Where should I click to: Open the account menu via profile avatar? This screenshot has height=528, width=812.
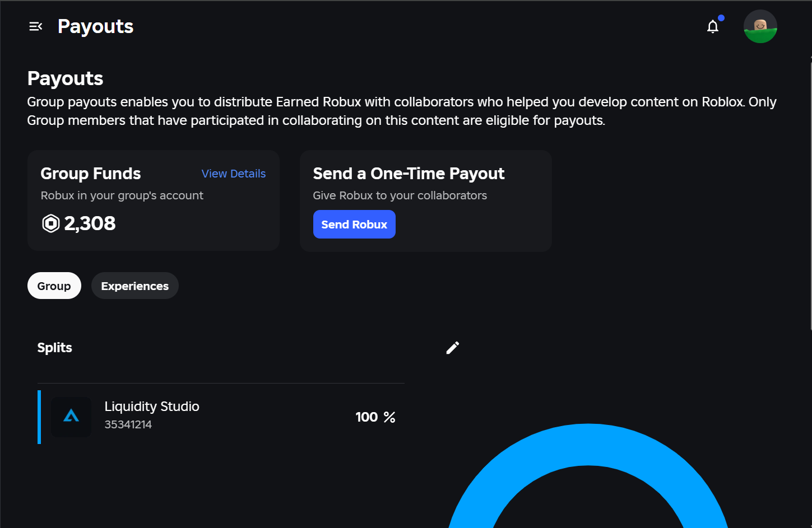[x=760, y=26]
